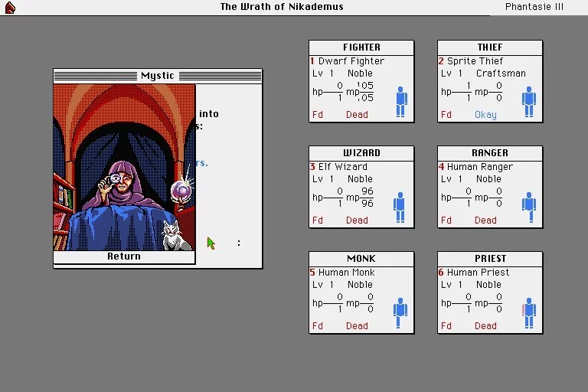Select the Dwarf Fighter body figure icon
588x392 pixels.
401,102
